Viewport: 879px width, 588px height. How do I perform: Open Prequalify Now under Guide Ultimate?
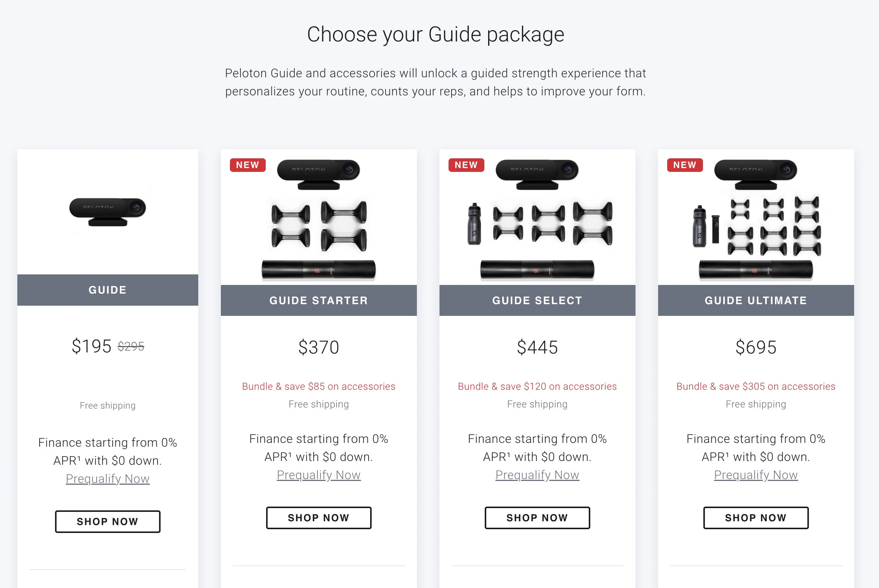tap(755, 475)
